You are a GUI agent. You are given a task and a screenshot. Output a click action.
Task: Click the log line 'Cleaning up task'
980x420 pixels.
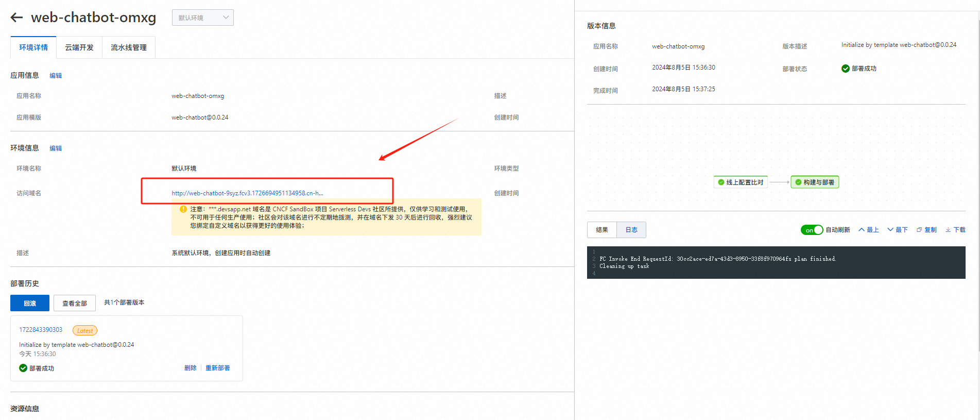(624, 266)
